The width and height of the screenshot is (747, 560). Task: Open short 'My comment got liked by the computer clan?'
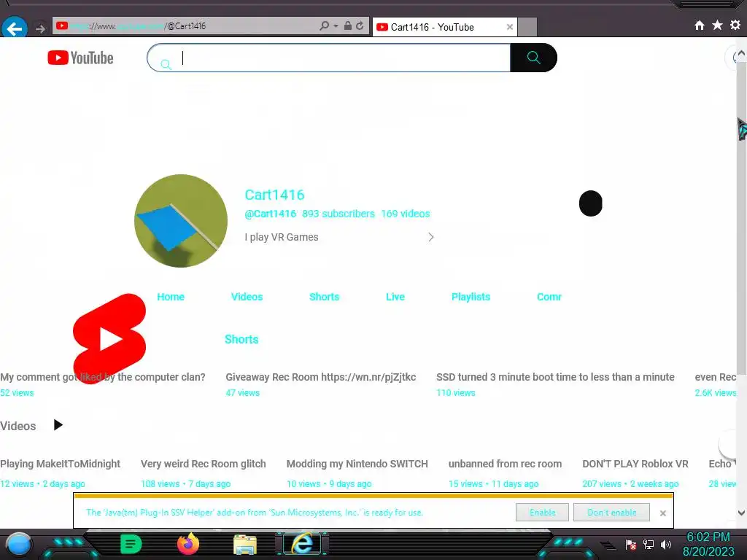pyautogui.click(x=102, y=377)
